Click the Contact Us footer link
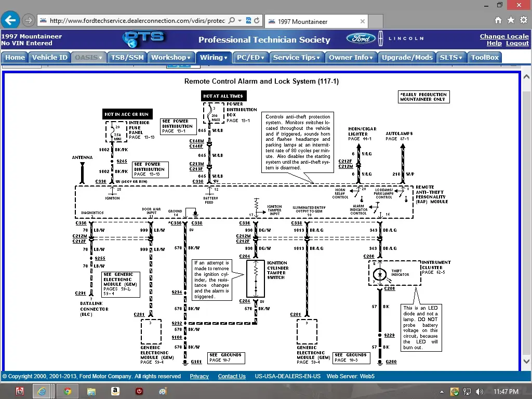532x399 pixels. coord(232,376)
